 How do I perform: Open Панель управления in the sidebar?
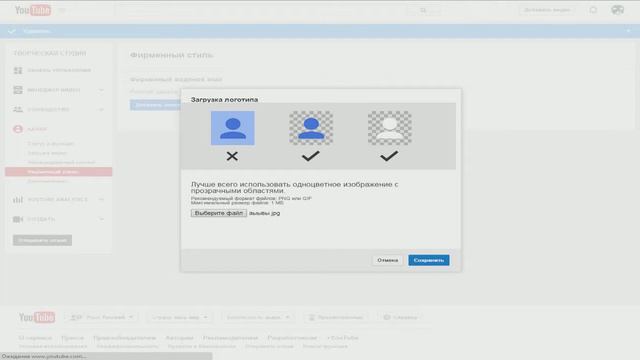59,70
